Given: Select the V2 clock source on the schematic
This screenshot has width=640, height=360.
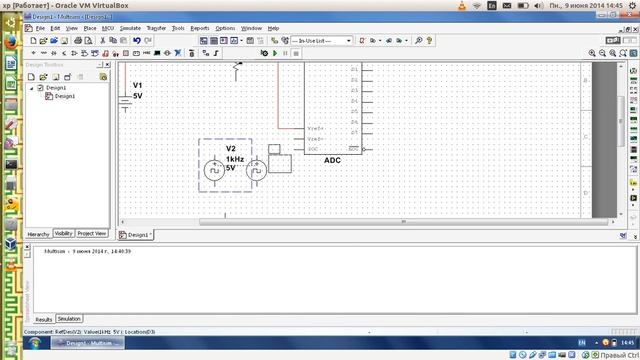Looking at the screenshot, I should 214,171.
